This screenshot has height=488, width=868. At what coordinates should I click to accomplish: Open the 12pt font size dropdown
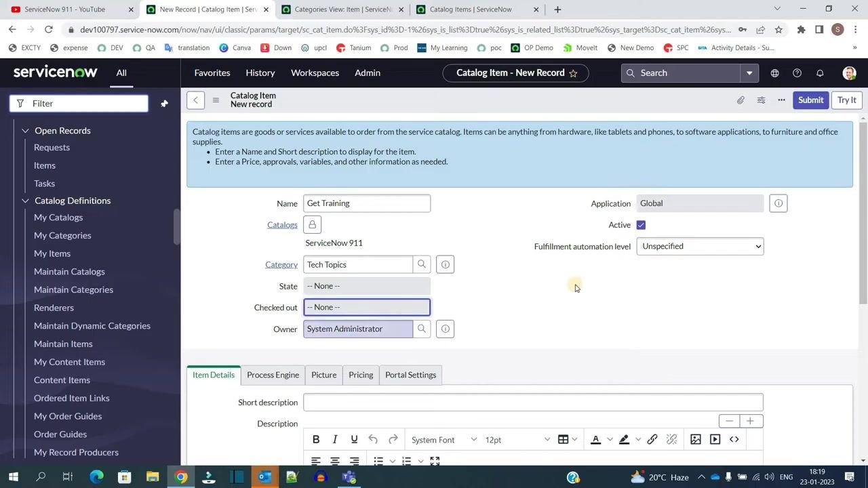pyautogui.click(x=517, y=440)
